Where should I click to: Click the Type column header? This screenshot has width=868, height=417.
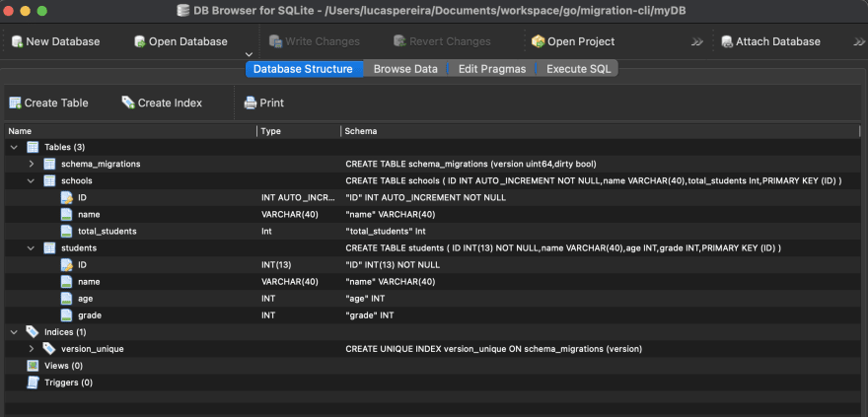(x=299, y=131)
